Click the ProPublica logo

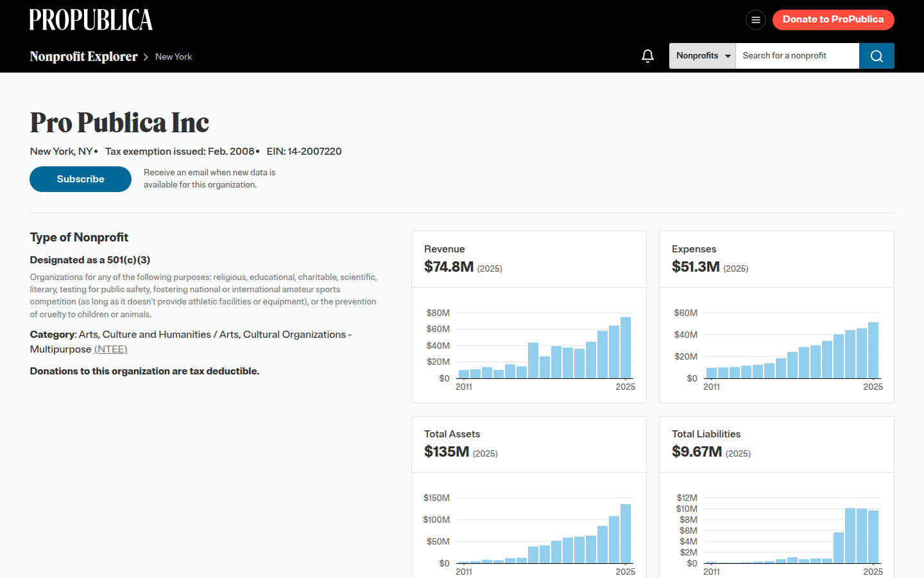(x=91, y=20)
